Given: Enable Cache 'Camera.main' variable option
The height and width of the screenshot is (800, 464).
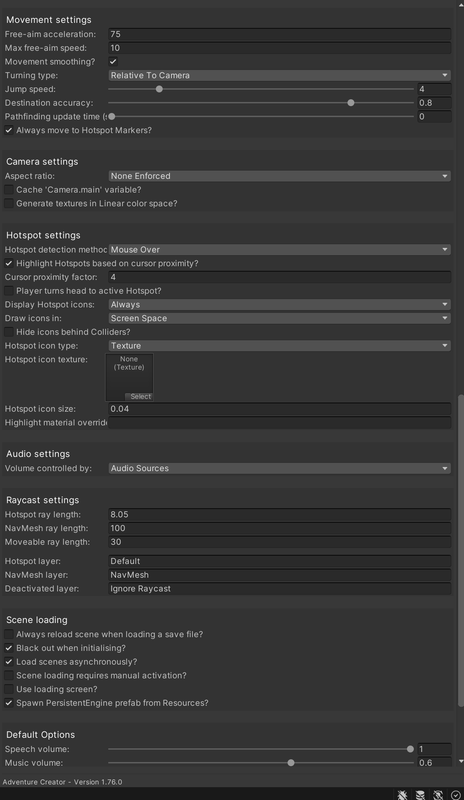Looking at the screenshot, I should 9,189.
